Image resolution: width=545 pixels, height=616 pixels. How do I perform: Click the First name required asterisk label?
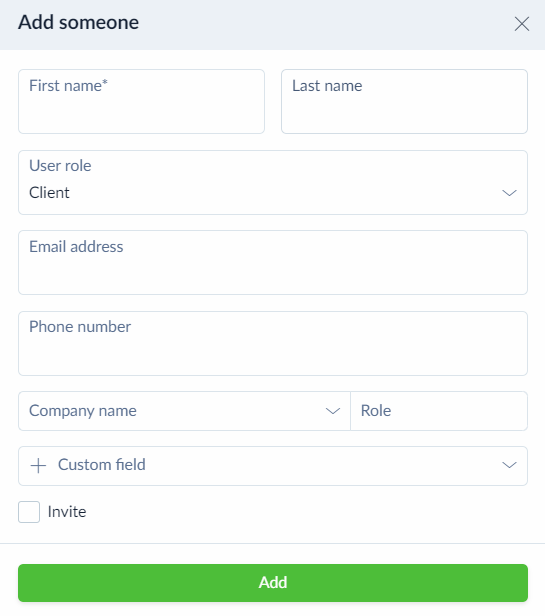point(68,86)
